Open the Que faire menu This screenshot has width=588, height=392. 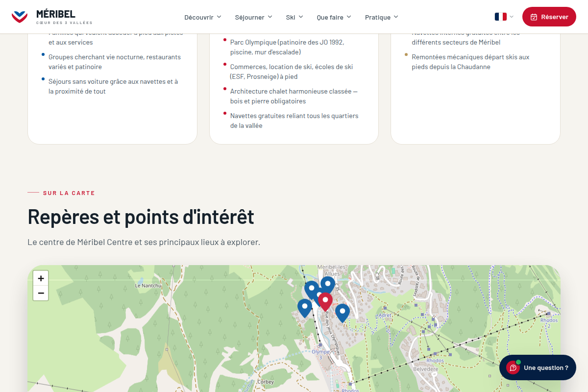(334, 17)
